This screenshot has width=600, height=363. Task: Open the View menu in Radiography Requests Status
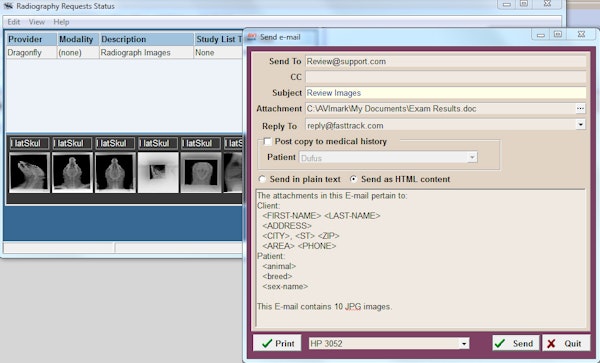click(37, 22)
